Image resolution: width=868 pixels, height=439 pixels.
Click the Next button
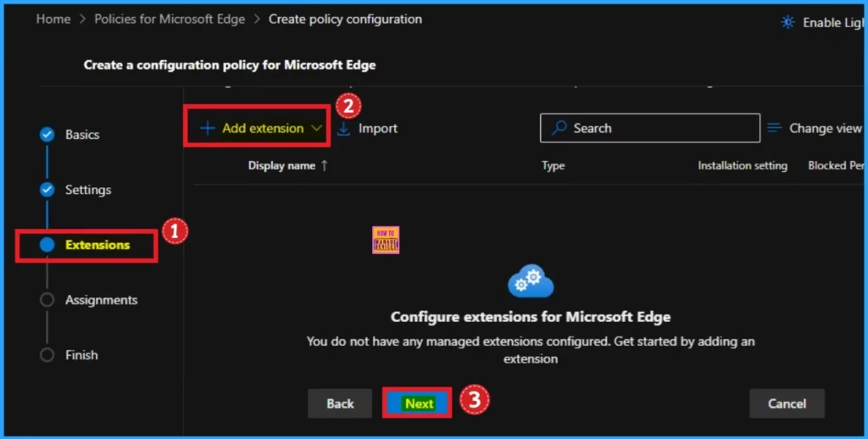point(419,403)
